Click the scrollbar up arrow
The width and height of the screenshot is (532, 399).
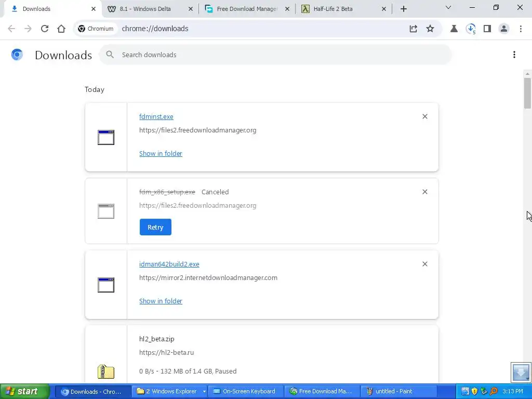coord(527,74)
